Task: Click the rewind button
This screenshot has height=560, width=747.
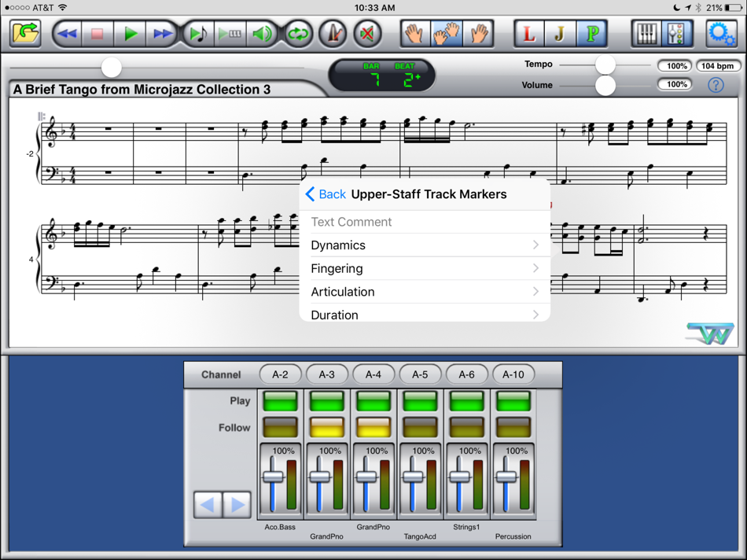Action: click(x=67, y=34)
